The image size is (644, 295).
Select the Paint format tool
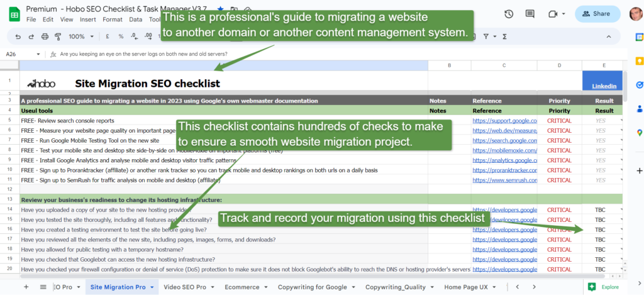coord(58,36)
